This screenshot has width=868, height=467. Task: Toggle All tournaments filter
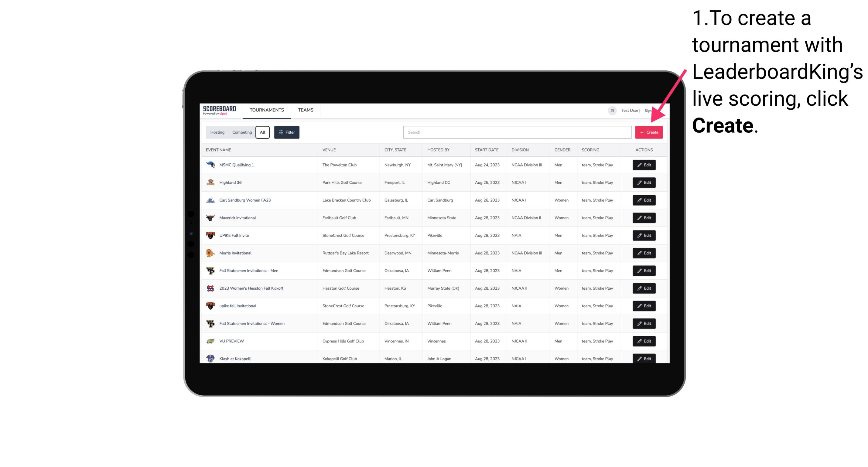pos(262,132)
